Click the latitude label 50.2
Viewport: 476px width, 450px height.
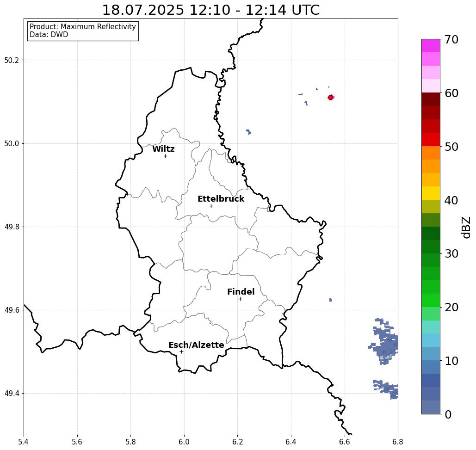12,60
